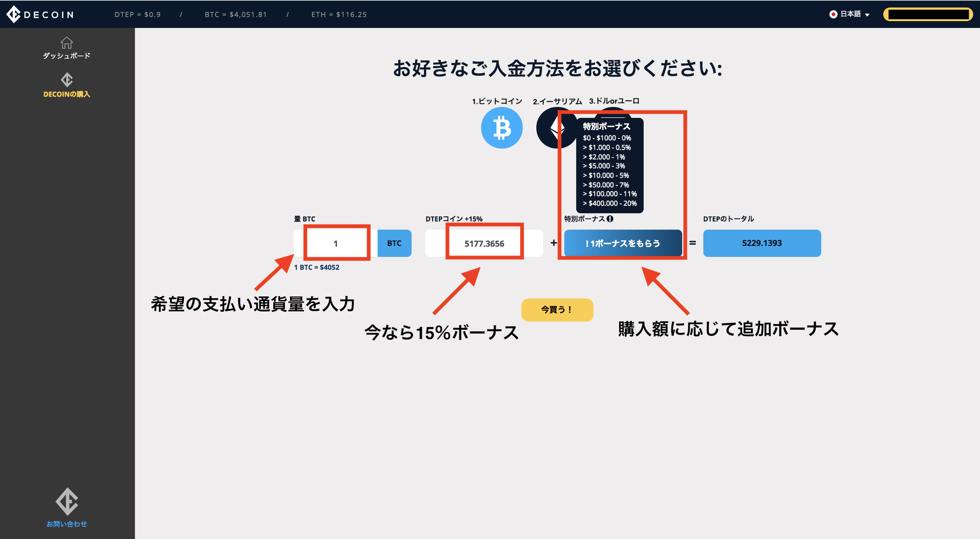Viewport: 980px width, 539px height.
Task: Click the DTEP = $0.9 rate text
Action: pos(137,14)
